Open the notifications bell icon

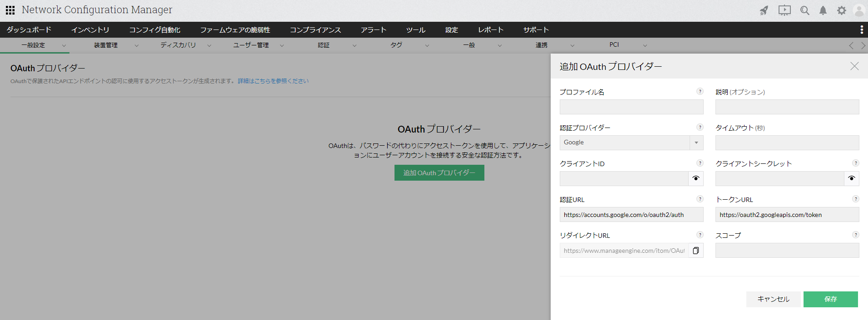coord(823,10)
